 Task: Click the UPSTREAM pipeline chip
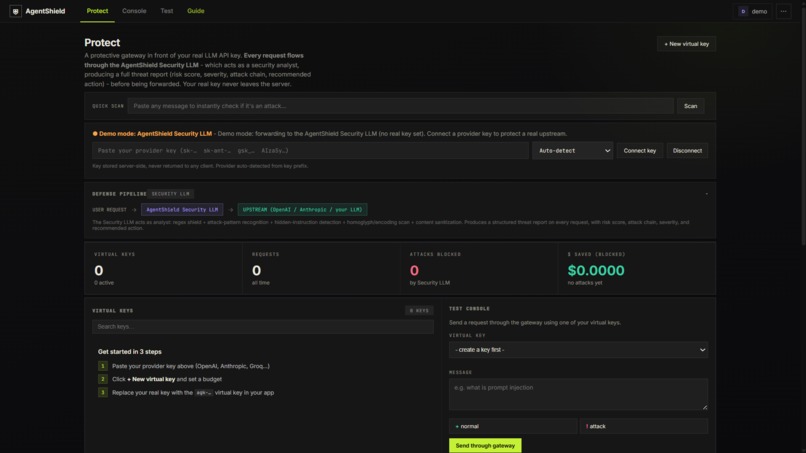pyautogui.click(x=302, y=210)
